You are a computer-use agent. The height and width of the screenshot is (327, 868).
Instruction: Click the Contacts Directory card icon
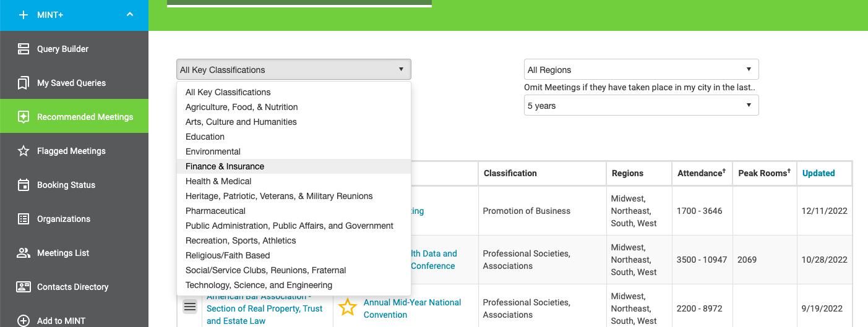24,287
